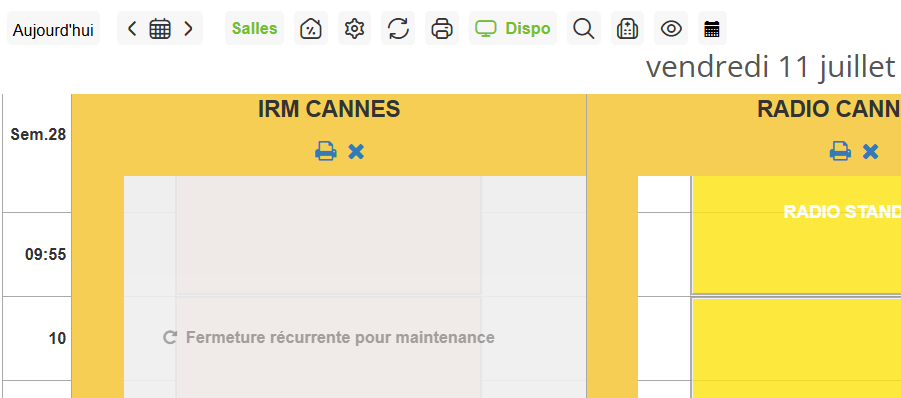Open the magnifier search icon

(584, 28)
